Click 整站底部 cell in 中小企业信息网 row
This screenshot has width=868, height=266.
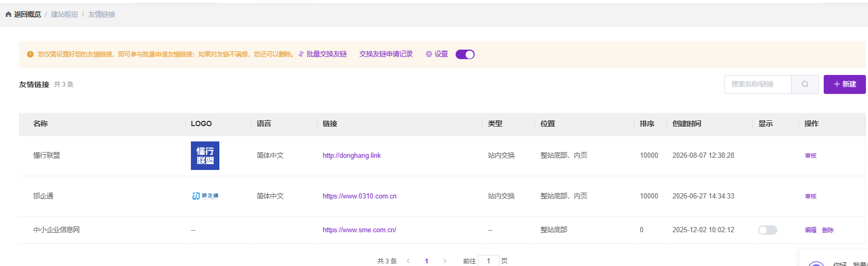[x=554, y=230]
